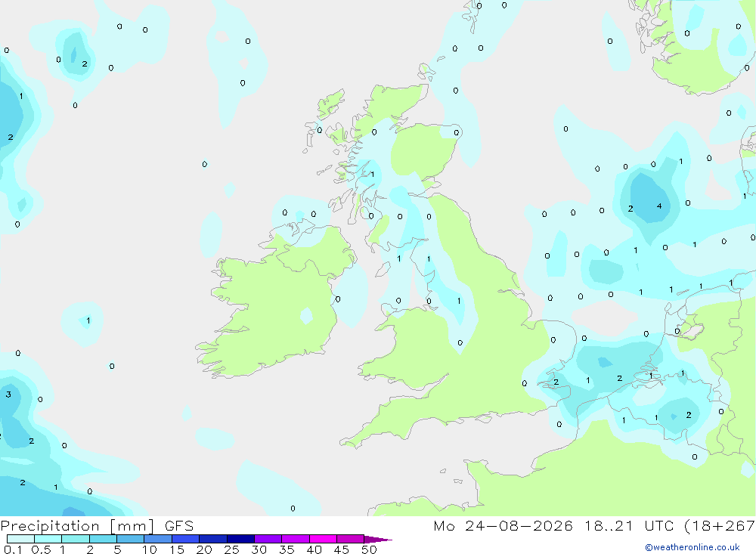
Task: Click the purple over-50 legend arrow tip
Action: tap(379, 540)
